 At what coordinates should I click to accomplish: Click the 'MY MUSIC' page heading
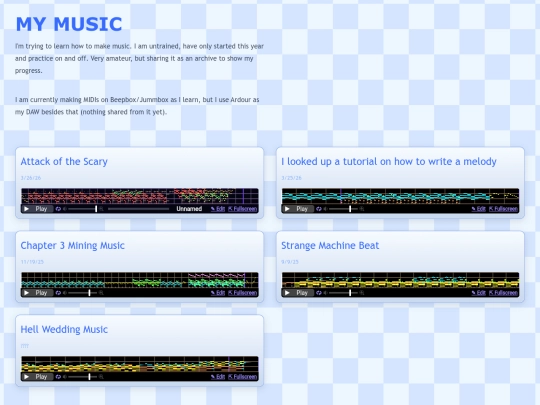coord(69,24)
